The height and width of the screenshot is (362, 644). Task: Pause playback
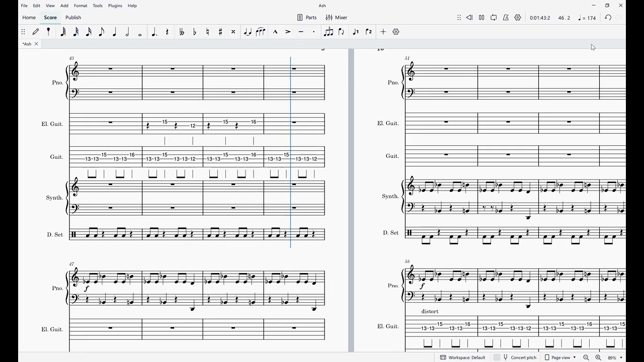pyautogui.click(x=481, y=18)
